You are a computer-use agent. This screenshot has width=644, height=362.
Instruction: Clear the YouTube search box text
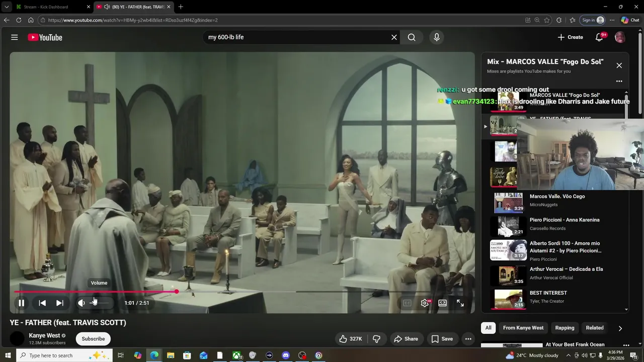tap(394, 37)
